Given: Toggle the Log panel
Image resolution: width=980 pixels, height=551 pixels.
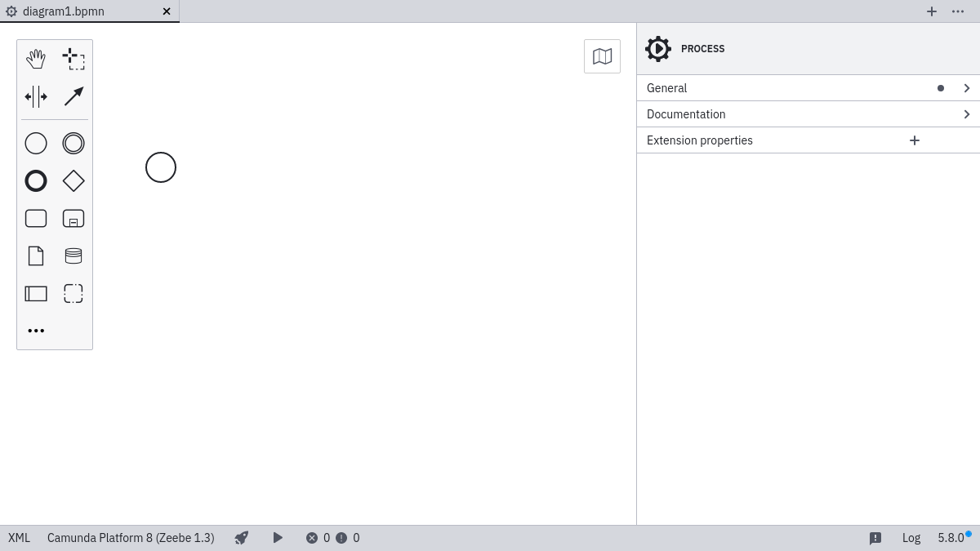Looking at the screenshot, I should pyautogui.click(x=911, y=538).
